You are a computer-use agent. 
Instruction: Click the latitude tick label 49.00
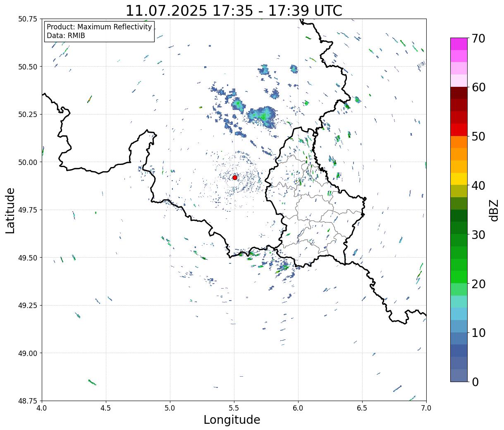pyautogui.click(x=28, y=353)
